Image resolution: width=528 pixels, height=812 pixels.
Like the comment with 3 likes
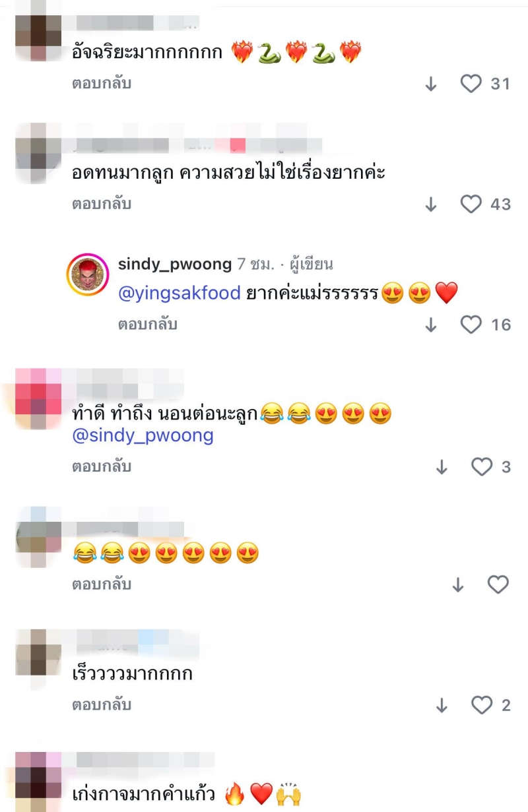click(482, 466)
